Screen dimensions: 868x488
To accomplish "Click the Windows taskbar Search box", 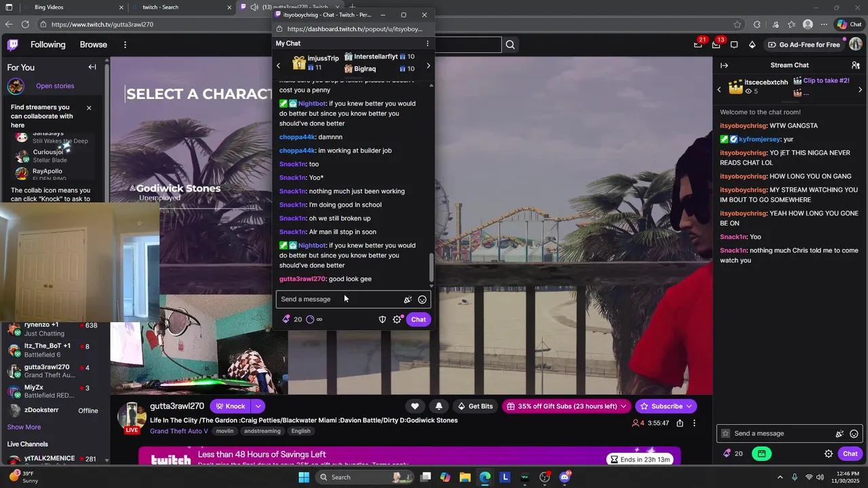I will 365,477.
